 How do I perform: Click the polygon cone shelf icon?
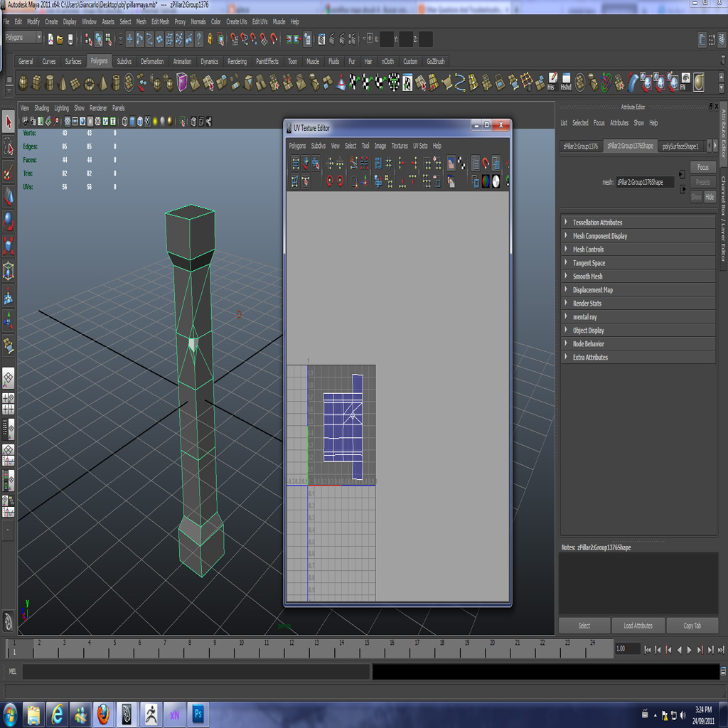click(63, 84)
